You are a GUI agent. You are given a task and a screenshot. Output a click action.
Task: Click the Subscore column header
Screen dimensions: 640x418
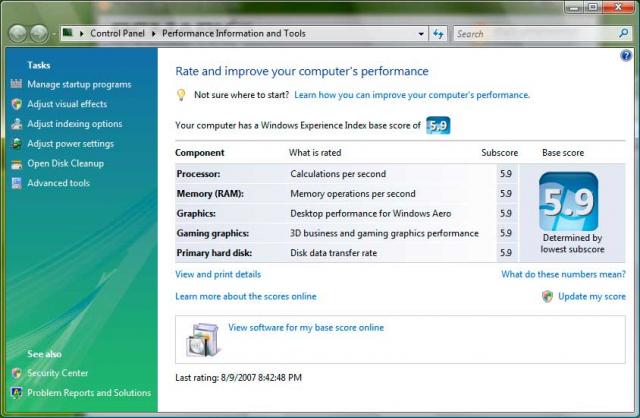(x=500, y=153)
